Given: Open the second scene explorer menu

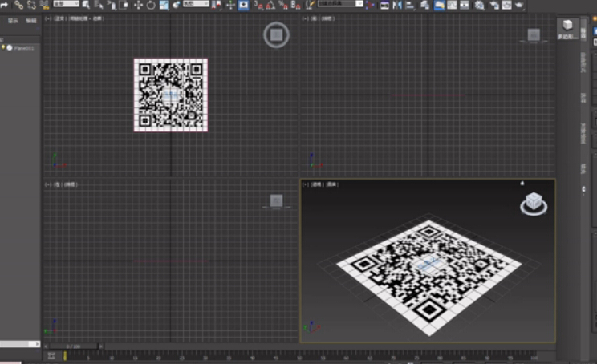Looking at the screenshot, I should point(31,21).
